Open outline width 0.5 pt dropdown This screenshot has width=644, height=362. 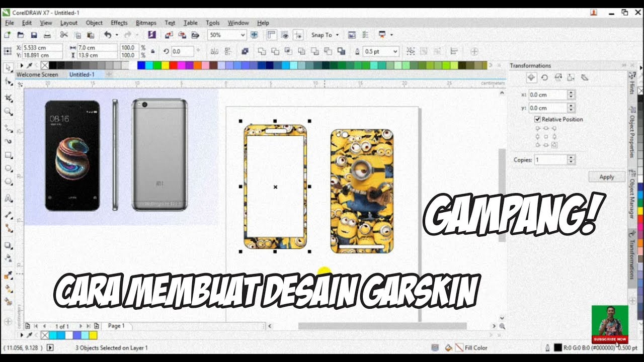click(x=395, y=51)
